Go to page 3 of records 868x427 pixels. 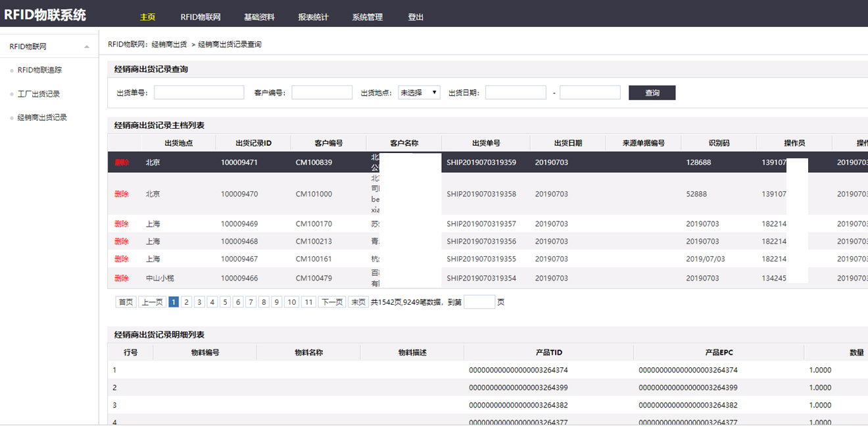pos(199,302)
